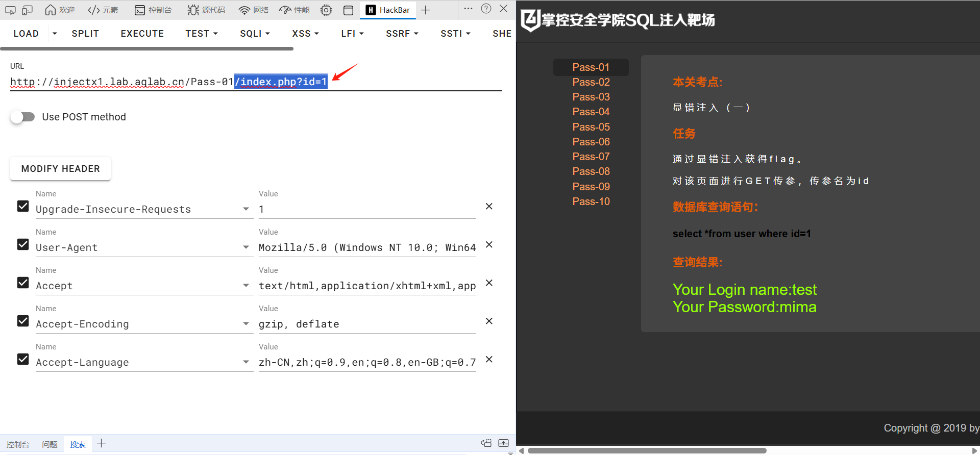This screenshot has height=455, width=980.
Task: Open the 性能 performance tab
Action: tap(295, 10)
